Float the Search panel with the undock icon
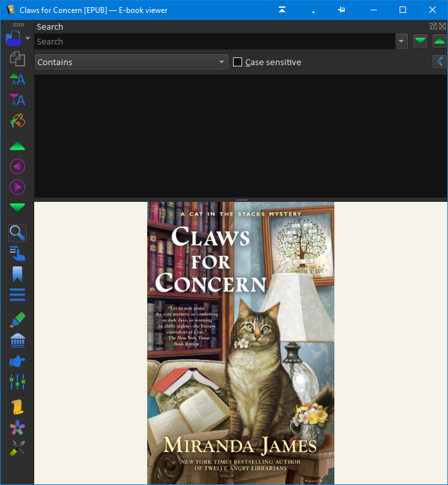448x485 pixels. 433,26
